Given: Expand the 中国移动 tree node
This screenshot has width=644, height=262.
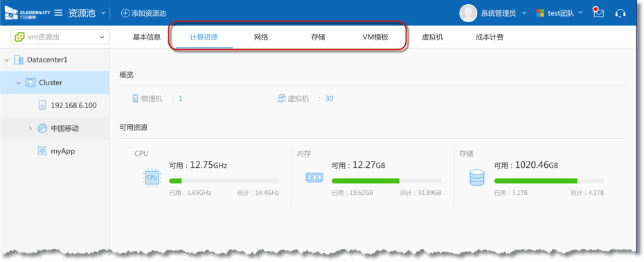Looking at the screenshot, I should [30, 128].
